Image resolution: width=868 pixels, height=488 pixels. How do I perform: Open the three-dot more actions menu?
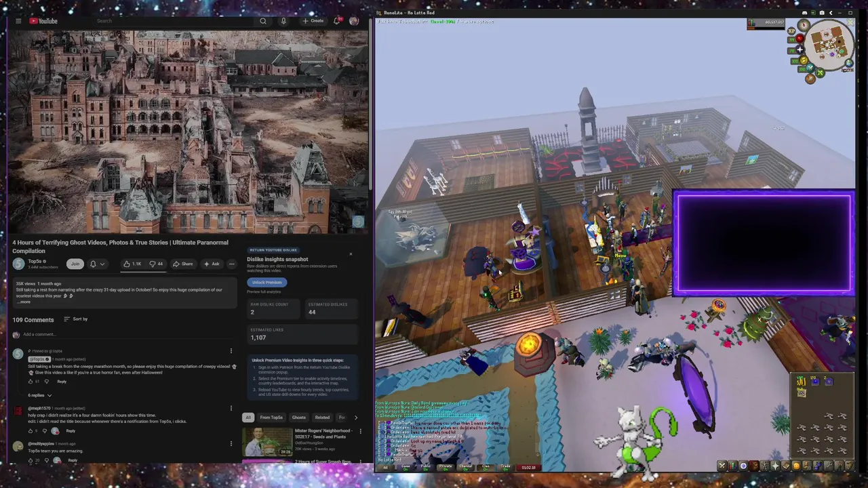pos(232,264)
